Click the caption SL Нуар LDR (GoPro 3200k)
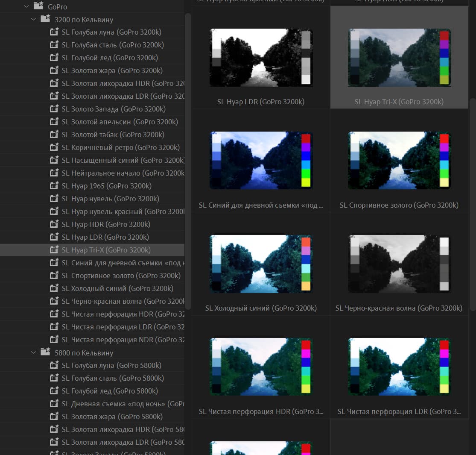 pyautogui.click(x=261, y=102)
